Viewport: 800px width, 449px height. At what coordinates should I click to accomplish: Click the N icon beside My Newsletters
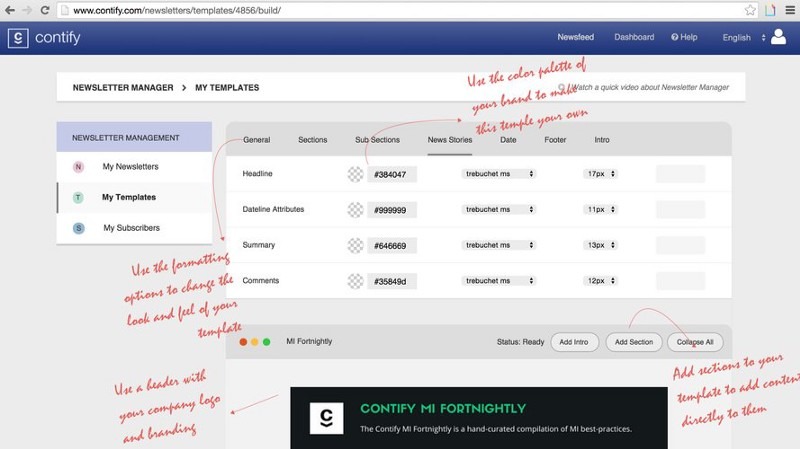point(78,167)
